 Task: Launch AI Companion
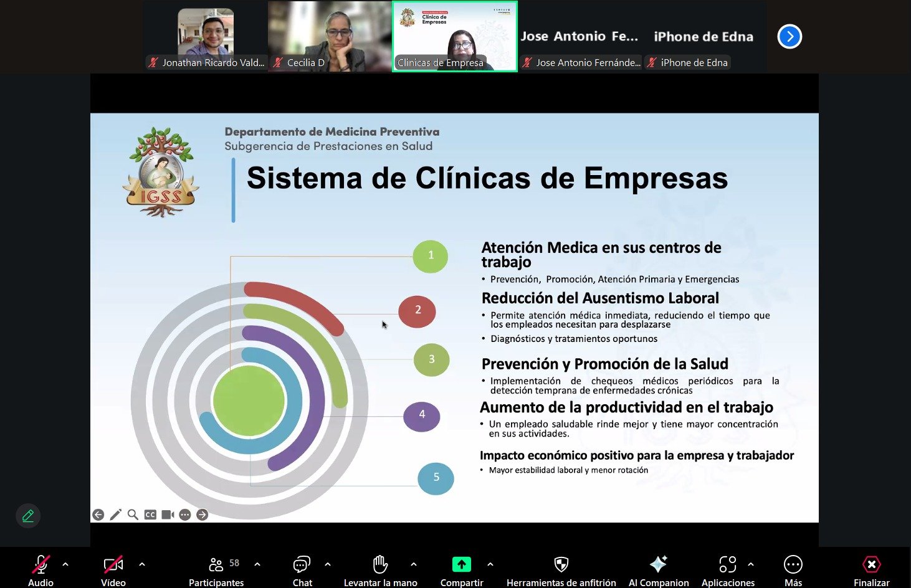pos(658,564)
